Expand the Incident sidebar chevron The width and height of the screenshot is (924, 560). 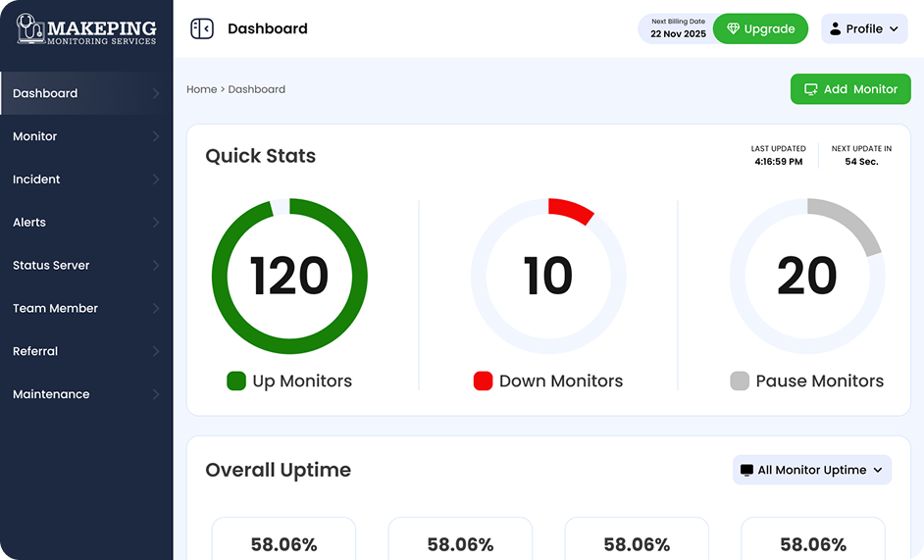156,179
